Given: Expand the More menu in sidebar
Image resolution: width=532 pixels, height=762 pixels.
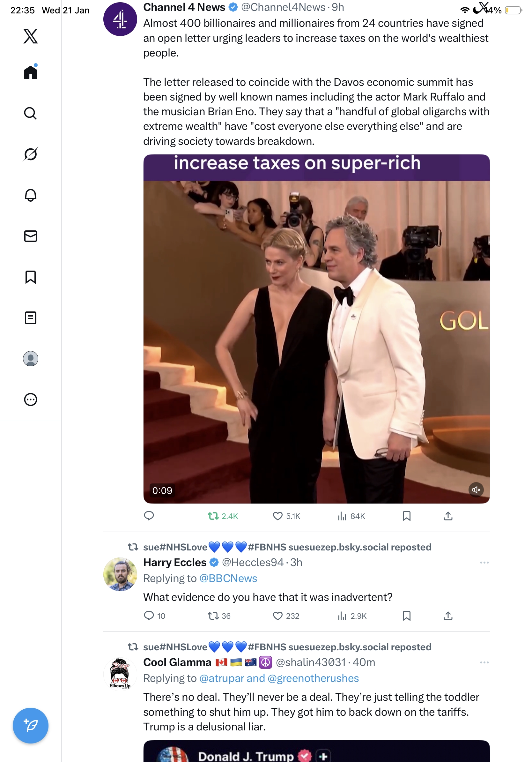Looking at the screenshot, I should (x=31, y=399).
